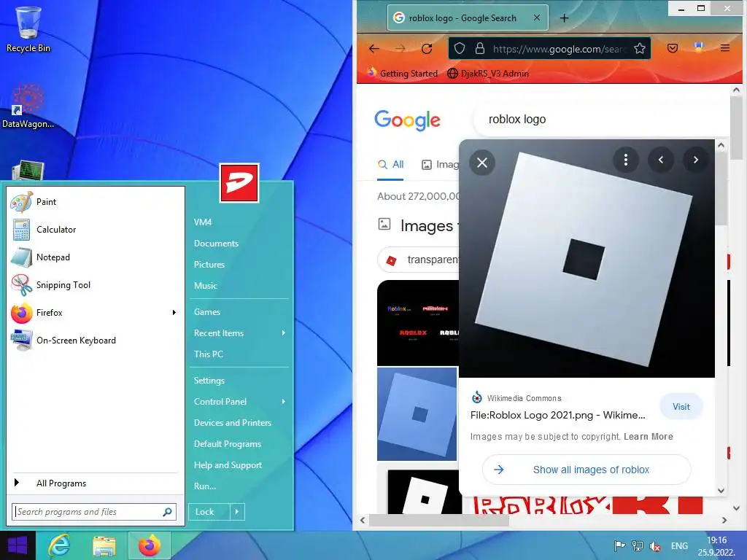
Task: Show the previous image in preview
Action: tap(661, 160)
